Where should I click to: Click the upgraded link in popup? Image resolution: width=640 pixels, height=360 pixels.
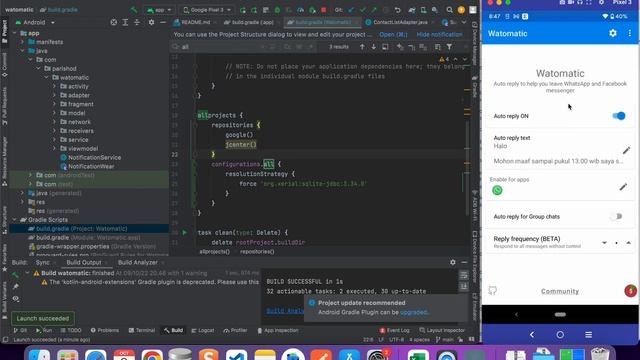click(x=413, y=312)
